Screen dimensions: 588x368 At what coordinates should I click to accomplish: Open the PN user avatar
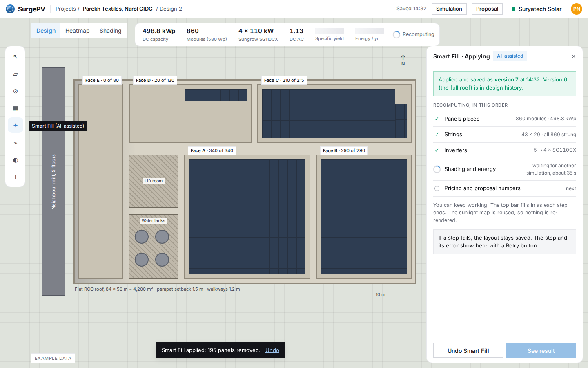tap(577, 9)
